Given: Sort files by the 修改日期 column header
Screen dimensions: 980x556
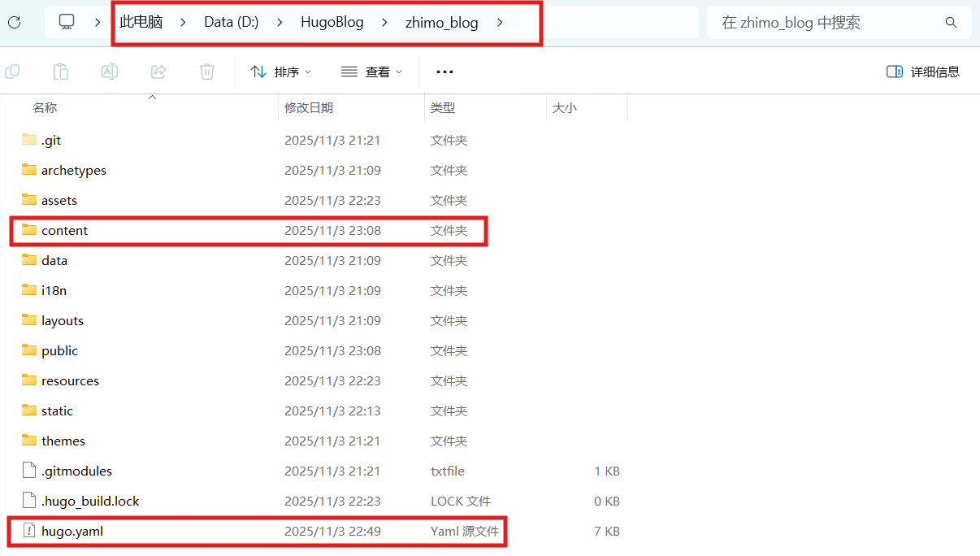Looking at the screenshot, I should coord(309,107).
